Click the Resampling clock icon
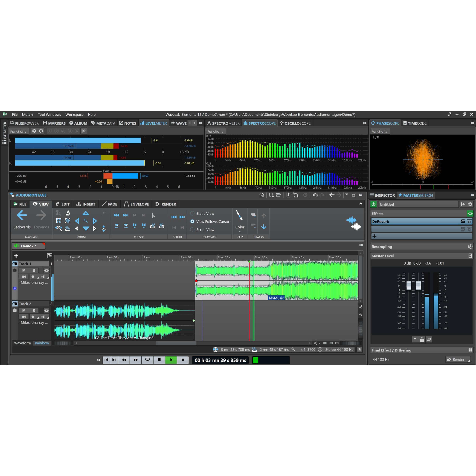The height and width of the screenshot is (476, 476). coord(470,247)
